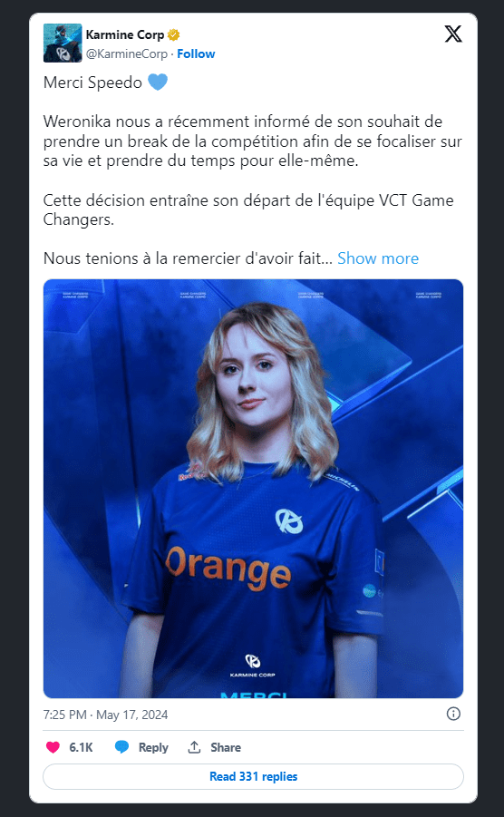Click the tweet paragraph mentioning VCT Game Changers
The image size is (504, 817).
tap(248, 209)
